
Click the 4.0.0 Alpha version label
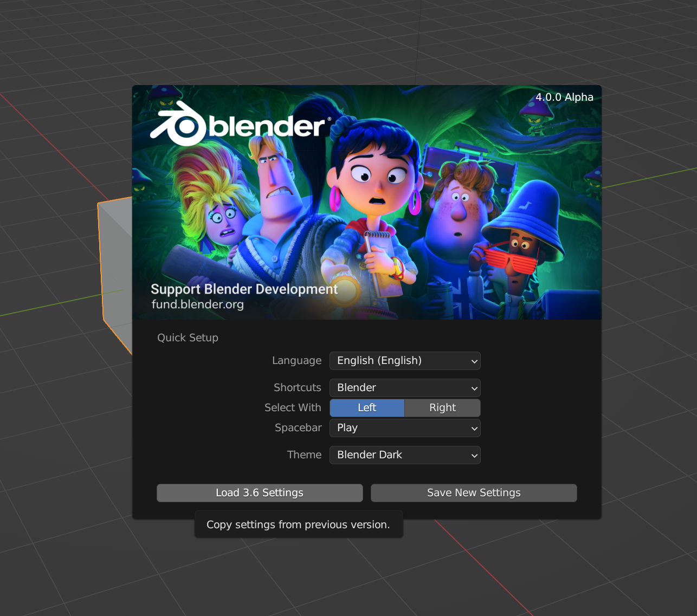[x=564, y=98]
